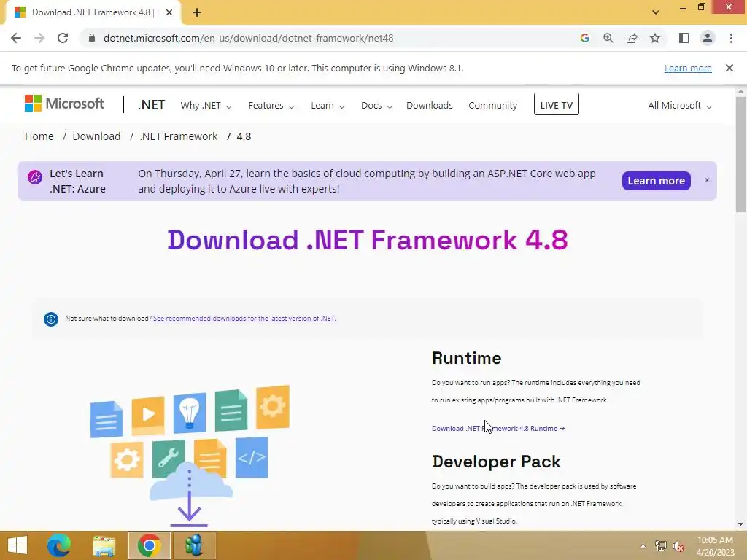Image resolution: width=747 pixels, height=560 pixels.
Task: Open the Community nav item
Action: pos(492,105)
